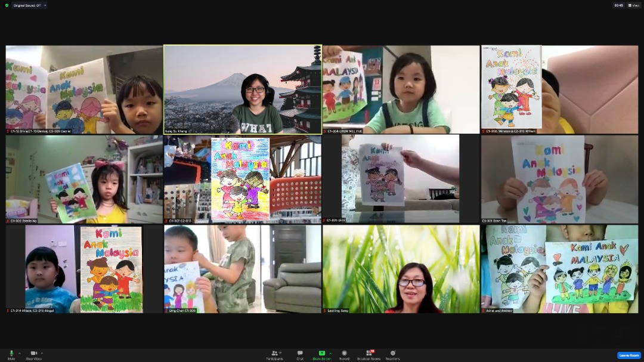Expand audio options arrow next to Mute
The image size is (644, 362).
click(x=19, y=353)
